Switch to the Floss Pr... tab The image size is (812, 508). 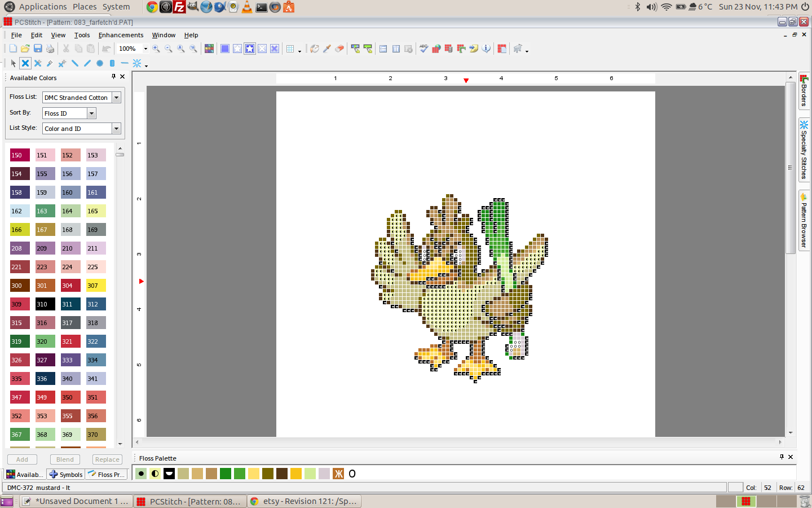(107, 475)
